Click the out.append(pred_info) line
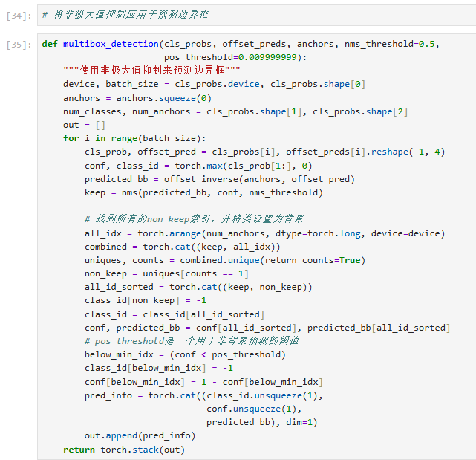 tap(140, 435)
